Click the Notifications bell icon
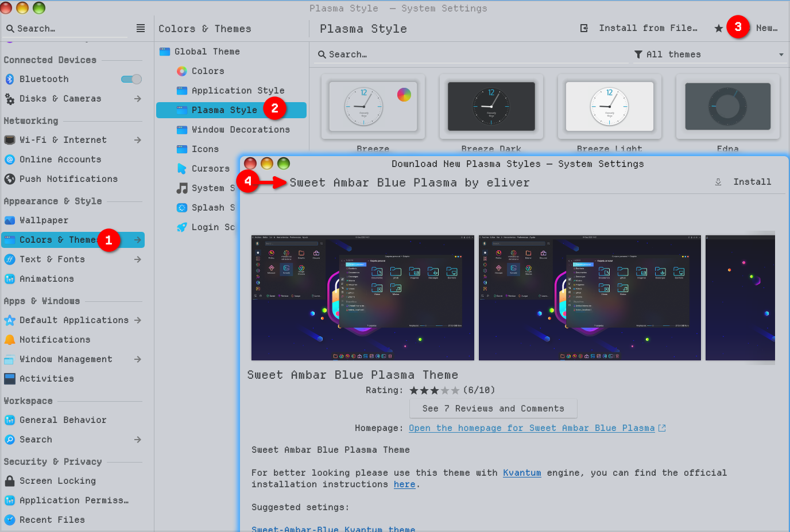This screenshot has width=790, height=532. (10, 340)
